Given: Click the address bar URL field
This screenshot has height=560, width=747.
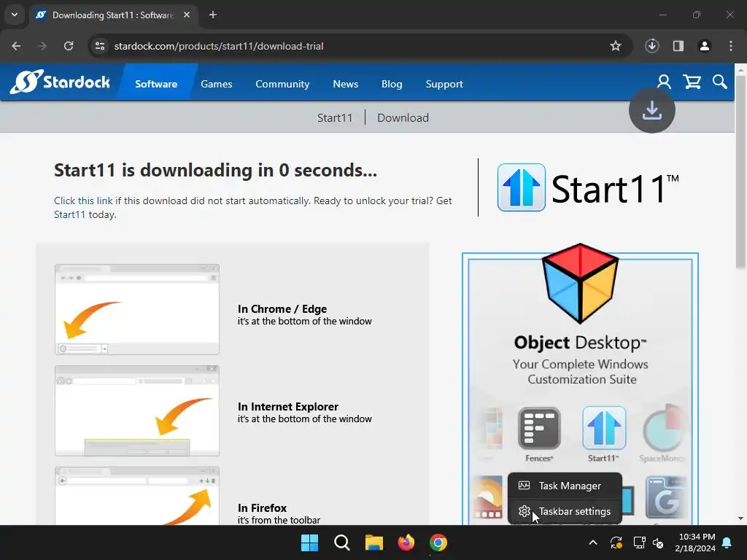Looking at the screenshot, I should (360, 46).
